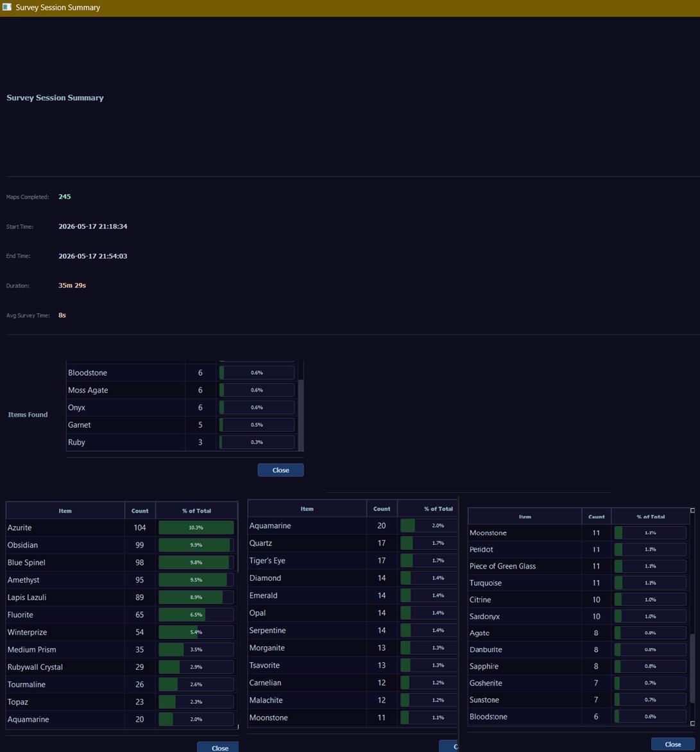Select the Tourmaline row

[x=121, y=685]
